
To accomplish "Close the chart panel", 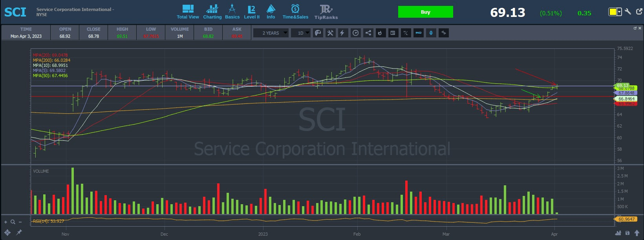I will (x=640, y=28).
